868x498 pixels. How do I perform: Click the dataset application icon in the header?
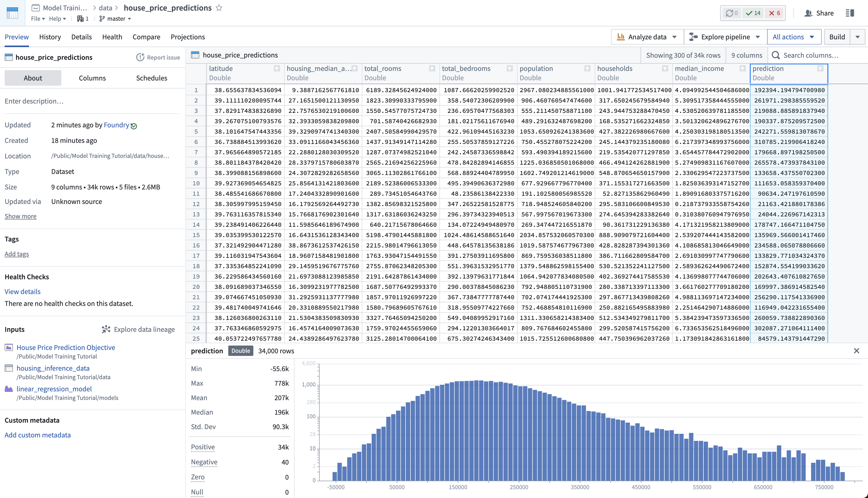[x=12, y=13]
